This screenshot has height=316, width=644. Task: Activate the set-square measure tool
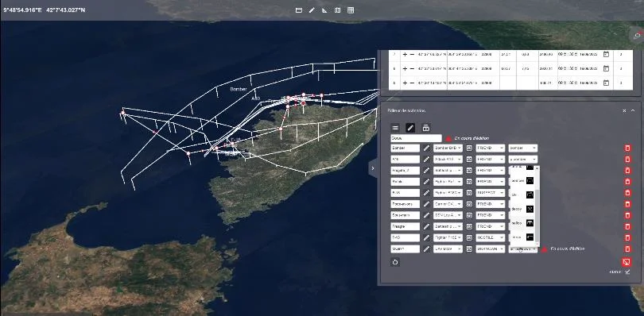coord(324,10)
